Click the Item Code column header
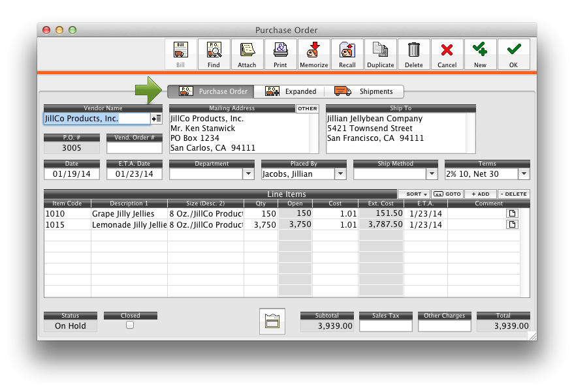Screen dimensions: 574x392 click(67, 204)
